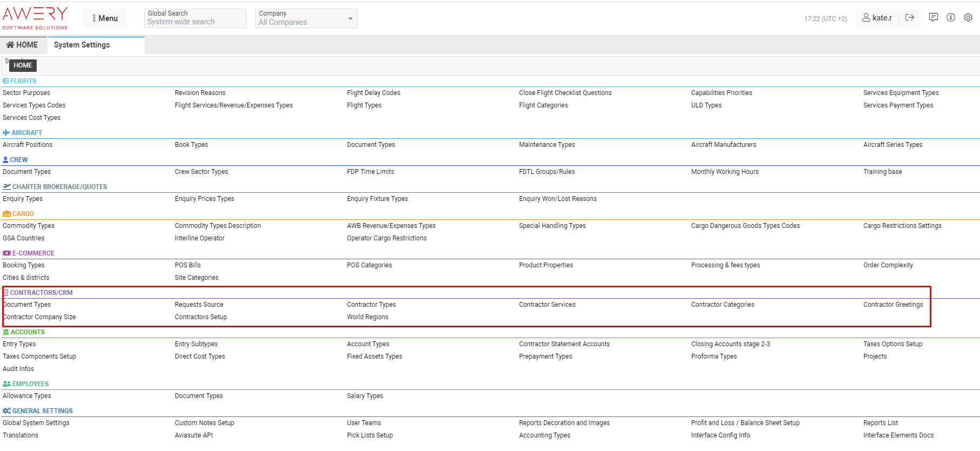
Task: Click the Cargo section box icon
Action: point(6,214)
